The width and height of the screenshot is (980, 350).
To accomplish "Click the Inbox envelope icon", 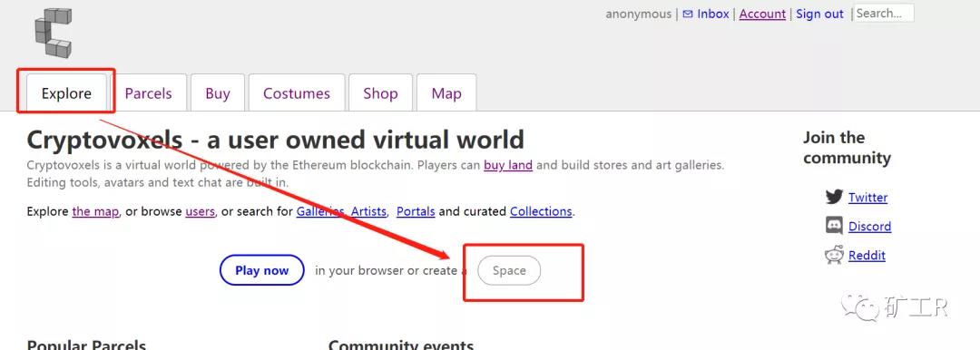I will [x=688, y=14].
